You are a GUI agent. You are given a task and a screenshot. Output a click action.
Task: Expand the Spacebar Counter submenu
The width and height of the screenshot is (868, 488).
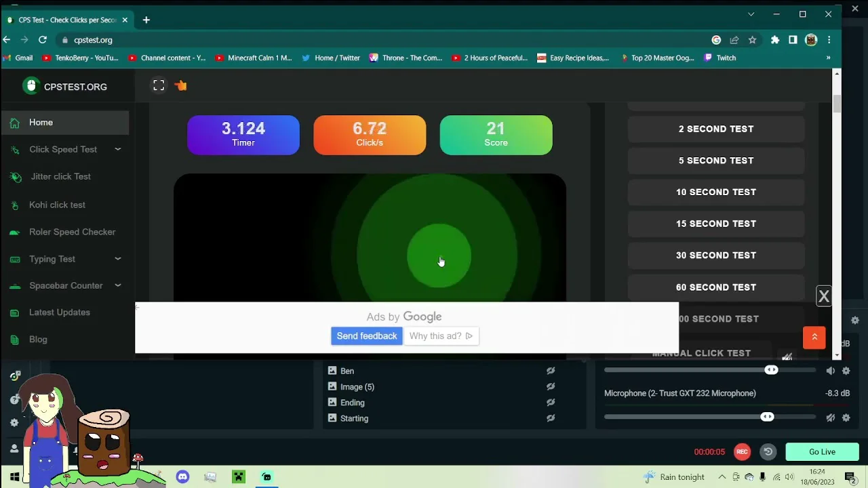click(117, 285)
